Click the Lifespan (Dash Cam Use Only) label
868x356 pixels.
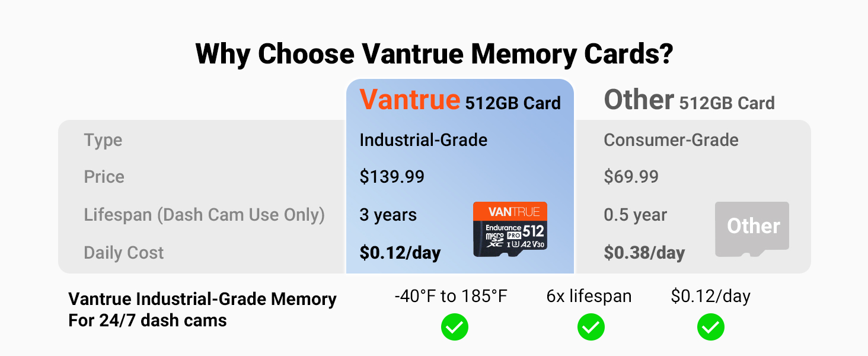[x=205, y=215]
